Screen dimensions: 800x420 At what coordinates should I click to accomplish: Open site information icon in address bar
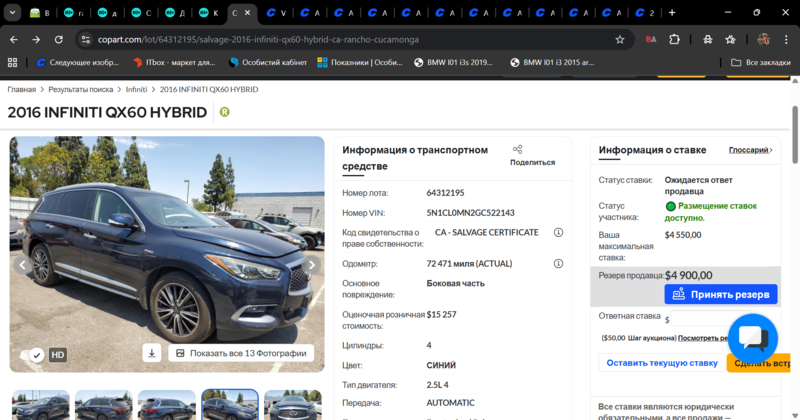click(86, 39)
